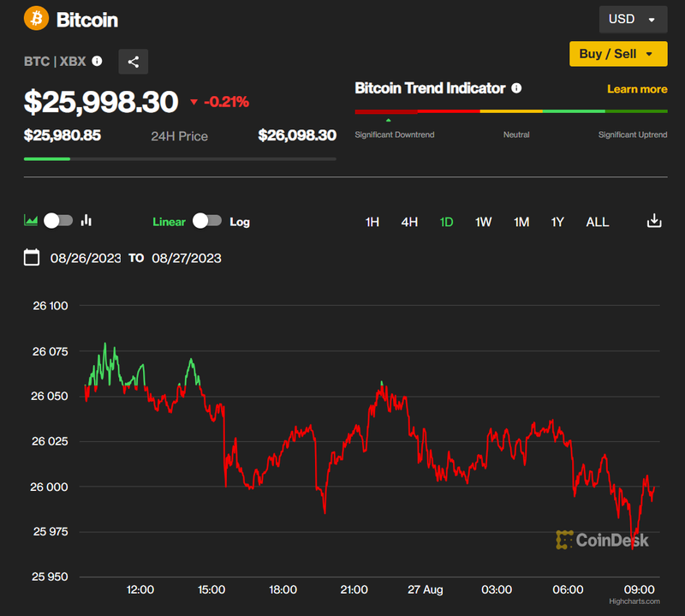This screenshot has height=616, width=685.
Task: Click the Bitcoin logo icon
Action: [x=35, y=18]
